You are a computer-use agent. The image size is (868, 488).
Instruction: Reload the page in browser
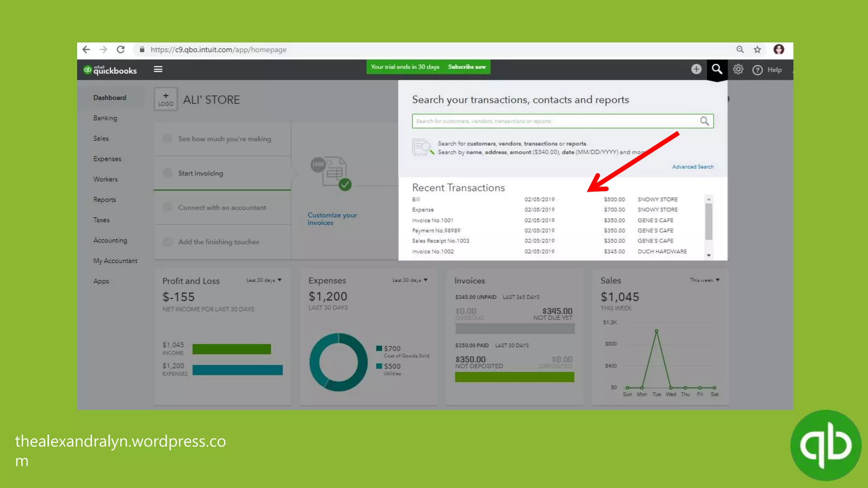121,50
